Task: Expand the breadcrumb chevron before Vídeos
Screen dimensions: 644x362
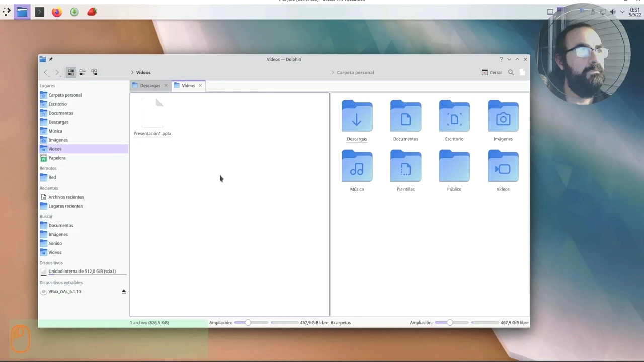Action: click(132, 72)
